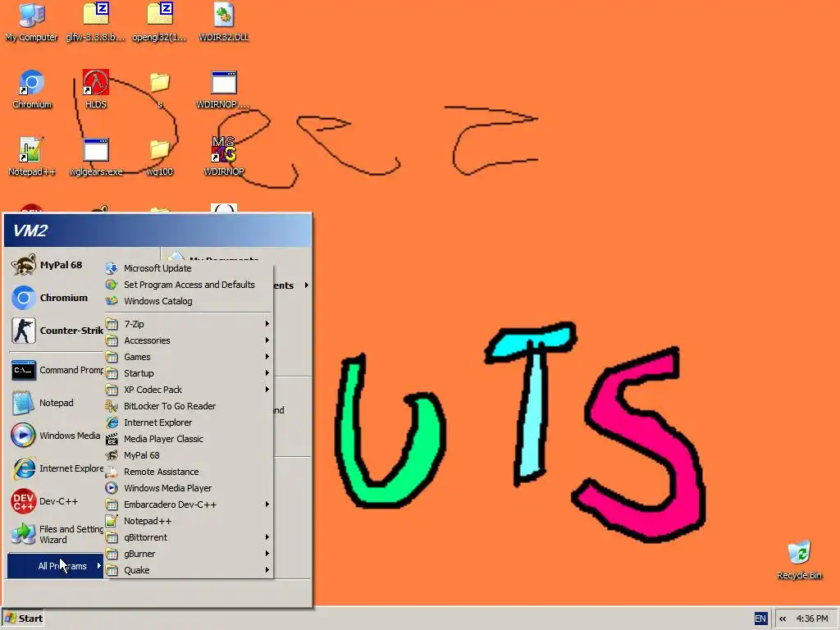Launch Media Player Classic

coord(189,439)
